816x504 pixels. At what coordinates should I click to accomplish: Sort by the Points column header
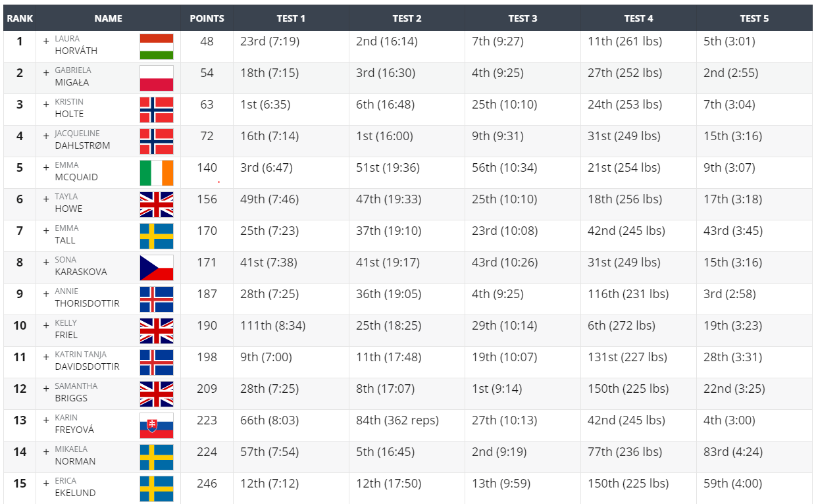click(207, 18)
